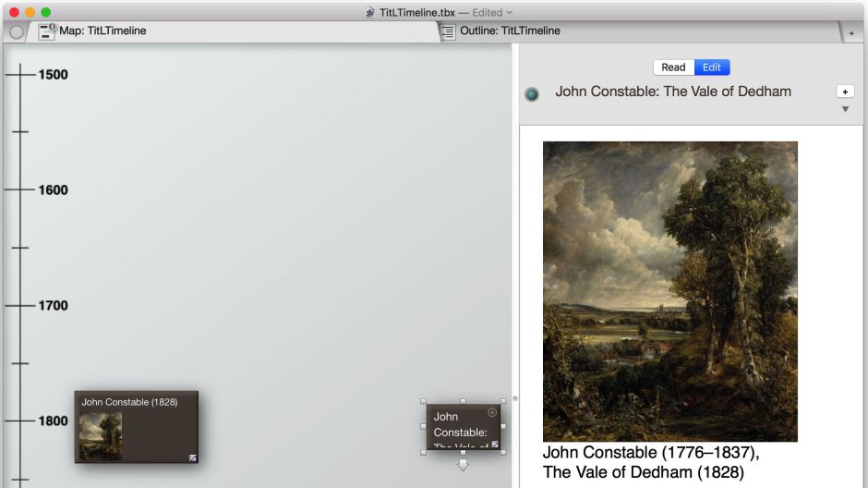The height and width of the screenshot is (488, 868).
Task: Switch the note to Edit mode
Action: tap(712, 67)
